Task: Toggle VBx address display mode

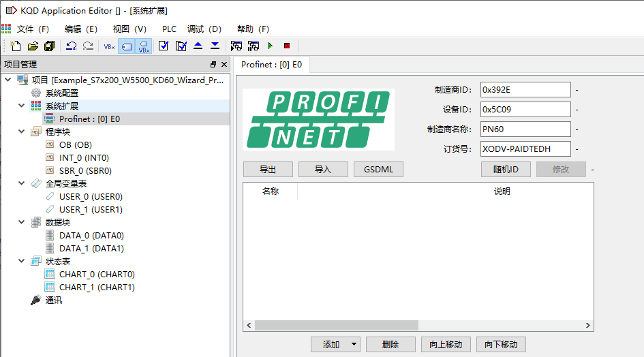Action: [x=109, y=46]
